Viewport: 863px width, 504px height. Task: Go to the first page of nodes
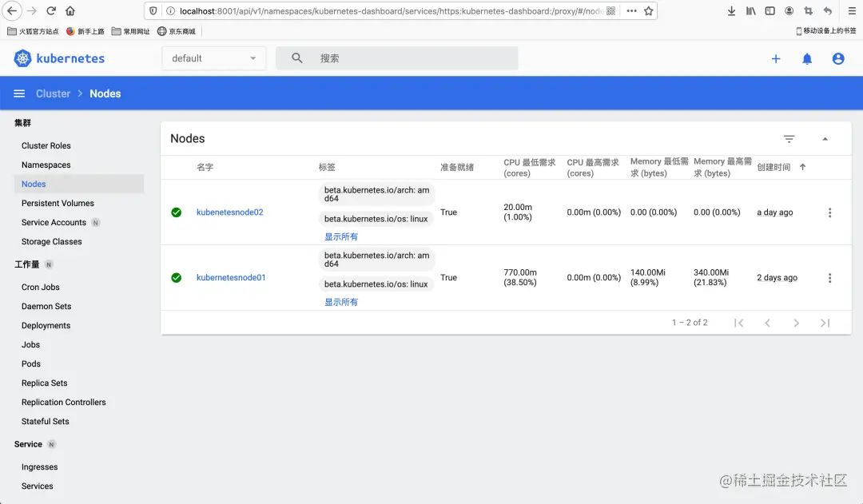(x=738, y=323)
